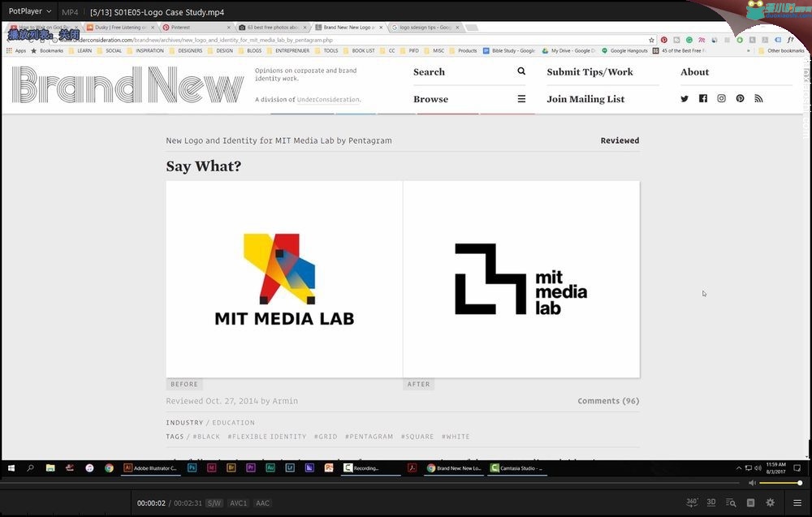The image size is (812, 517).
Task: Click the Twitter icon on Brand New
Action: click(x=684, y=98)
